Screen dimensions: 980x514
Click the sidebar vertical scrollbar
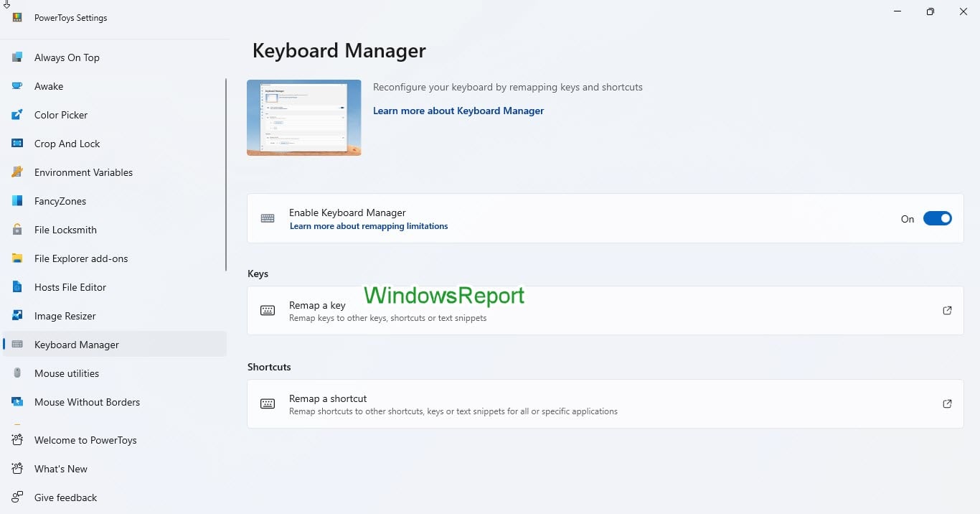pyautogui.click(x=227, y=174)
